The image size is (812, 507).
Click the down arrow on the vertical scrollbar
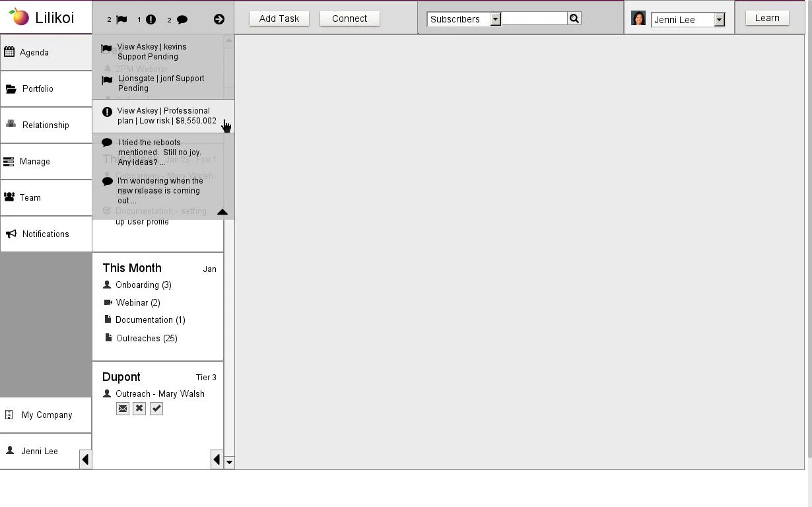(229, 462)
